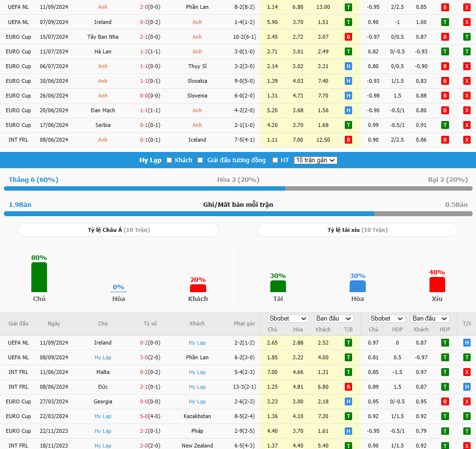Click the red X badge in the Serbia row
This screenshot has height=449, width=476.
[x=467, y=125]
